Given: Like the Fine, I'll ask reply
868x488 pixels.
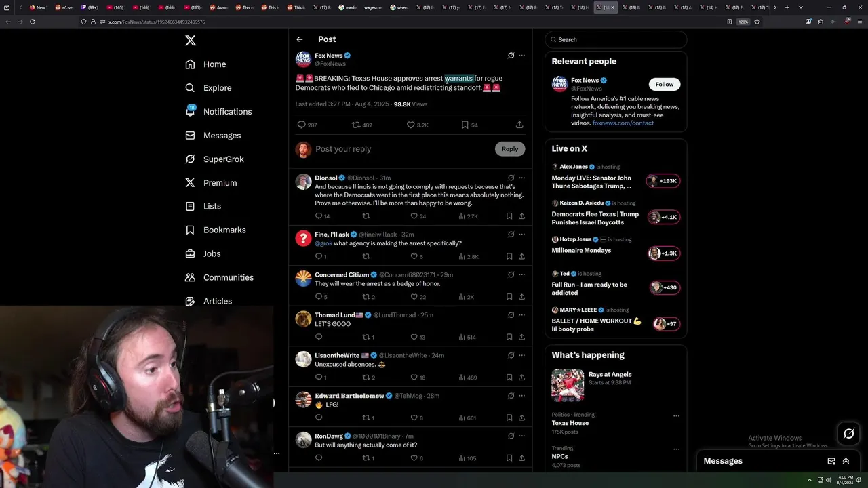Looking at the screenshot, I should pyautogui.click(x=416, y=257).
